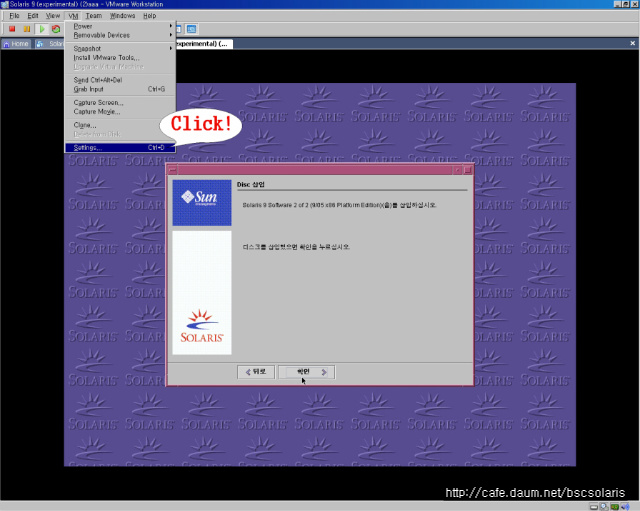640x511 pixels.
Task: Close the open VM menu
Action: pos(73,16)
